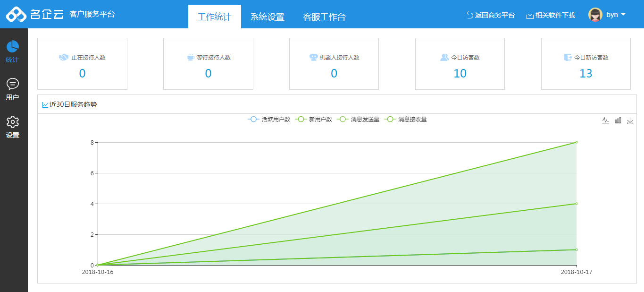Toggle 消息接收量 legend series

406,120
